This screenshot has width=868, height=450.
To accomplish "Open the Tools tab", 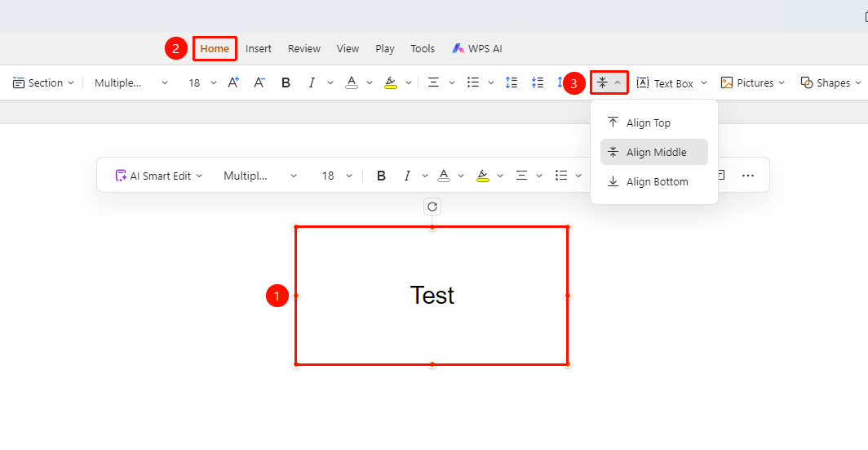I will click(423, 48).
